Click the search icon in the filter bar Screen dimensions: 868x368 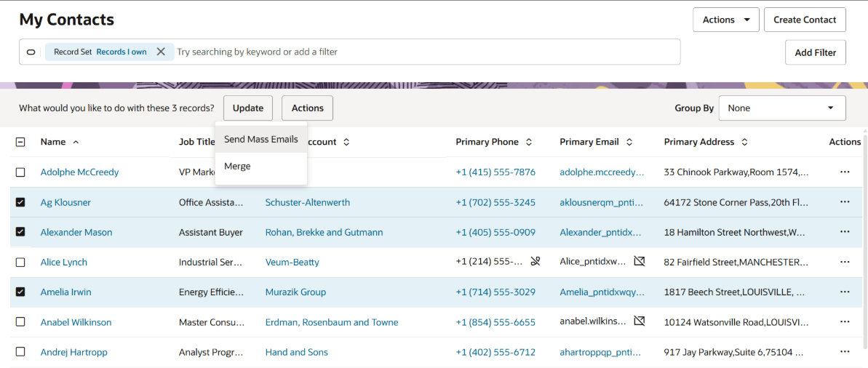pos(31,52)
